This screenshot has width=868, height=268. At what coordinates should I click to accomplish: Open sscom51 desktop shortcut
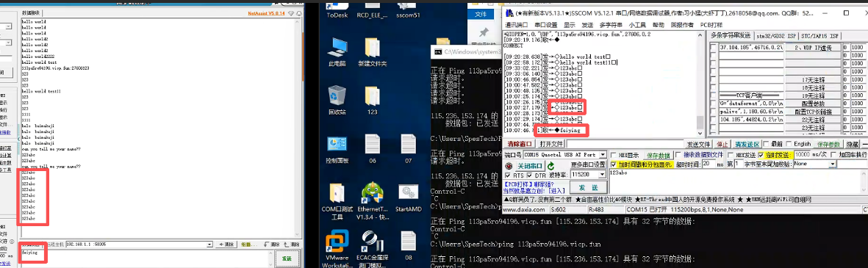coord(408,10)
